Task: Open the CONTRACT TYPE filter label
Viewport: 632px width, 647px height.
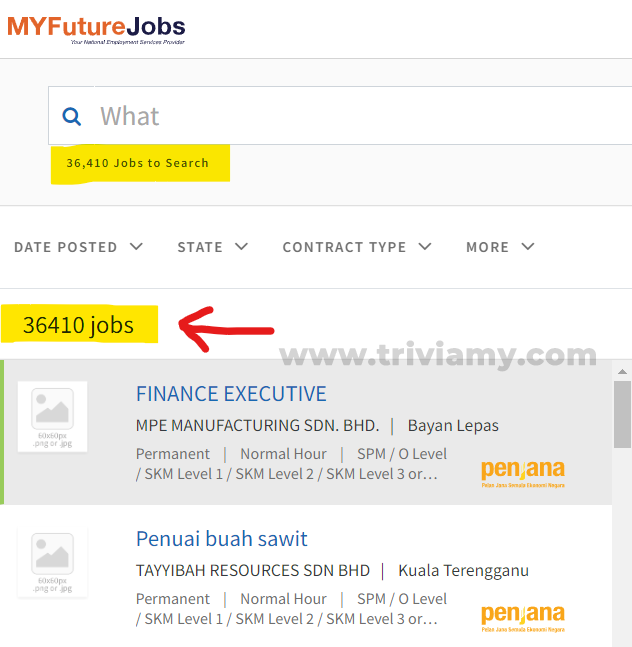Action: click(x=344, y=247)
